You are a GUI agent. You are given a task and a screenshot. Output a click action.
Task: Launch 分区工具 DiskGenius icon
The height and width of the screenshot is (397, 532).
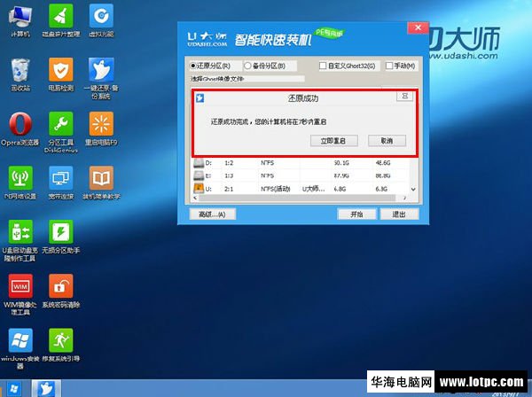pos(60,132)
